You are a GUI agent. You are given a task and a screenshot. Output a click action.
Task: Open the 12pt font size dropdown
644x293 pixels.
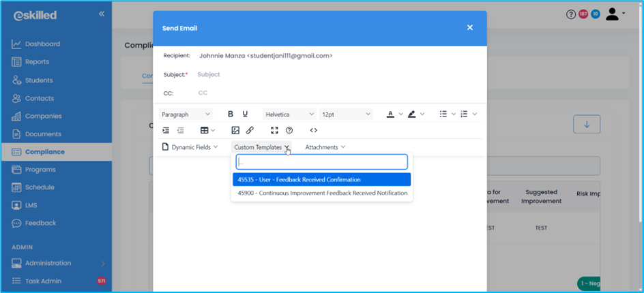(x=346, y=114)
